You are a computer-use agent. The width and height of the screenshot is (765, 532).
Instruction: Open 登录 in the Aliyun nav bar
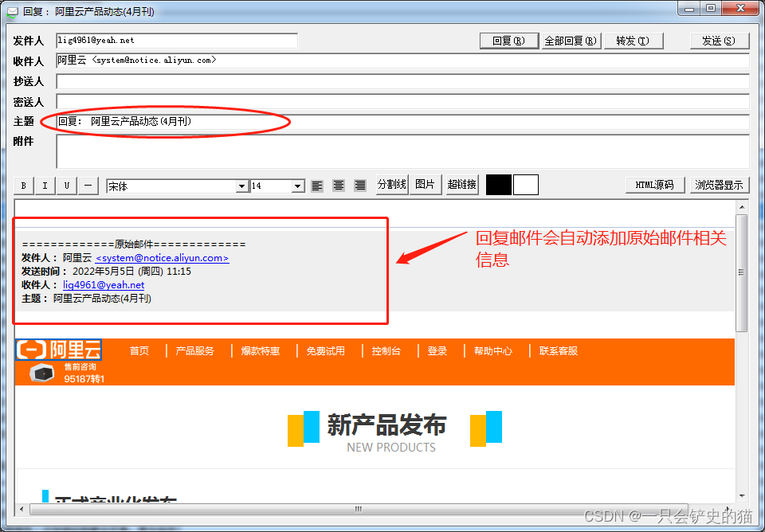click(x=437, y=351)
